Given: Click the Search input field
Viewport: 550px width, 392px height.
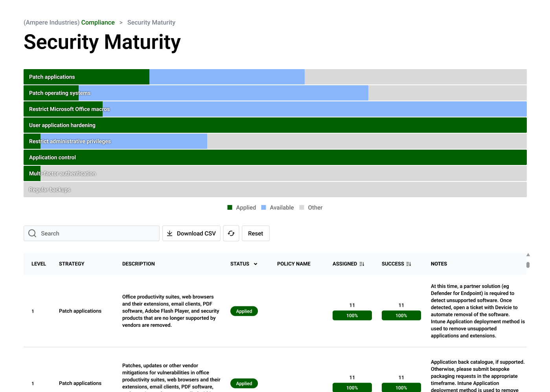Looking at the screenshot, I should click(98, 233).
